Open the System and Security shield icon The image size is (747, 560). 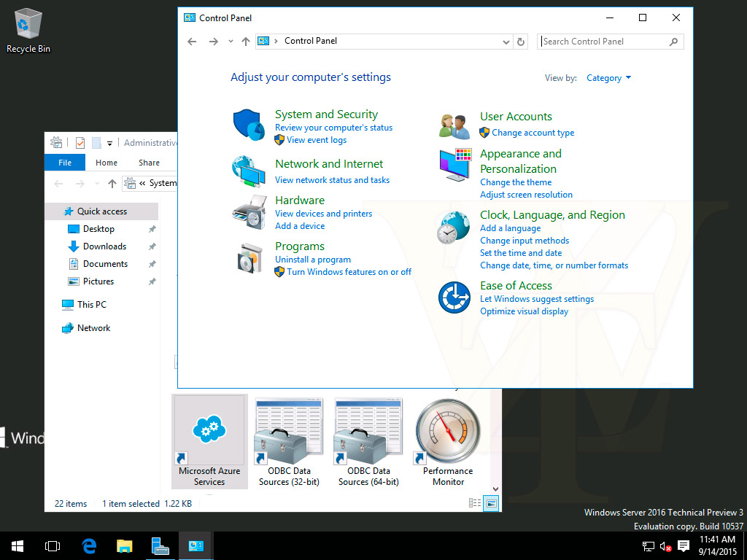tap(249, 125)
